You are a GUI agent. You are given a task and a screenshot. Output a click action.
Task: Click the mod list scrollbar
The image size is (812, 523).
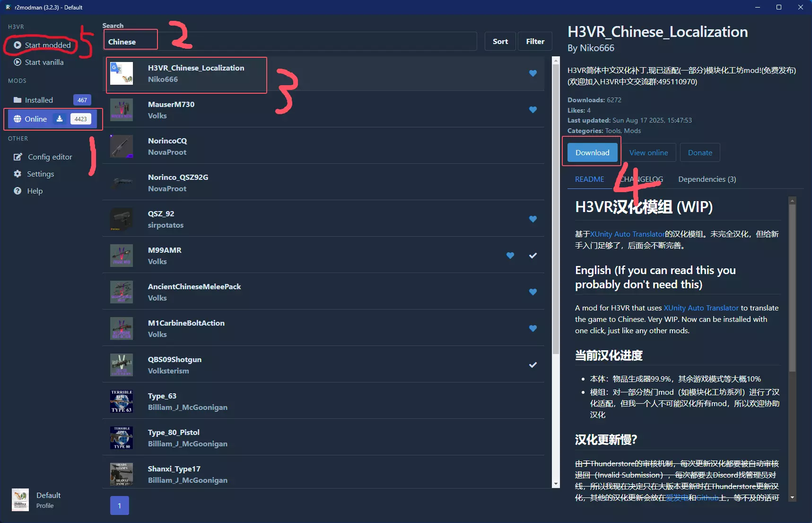click(x=556, y=208)
